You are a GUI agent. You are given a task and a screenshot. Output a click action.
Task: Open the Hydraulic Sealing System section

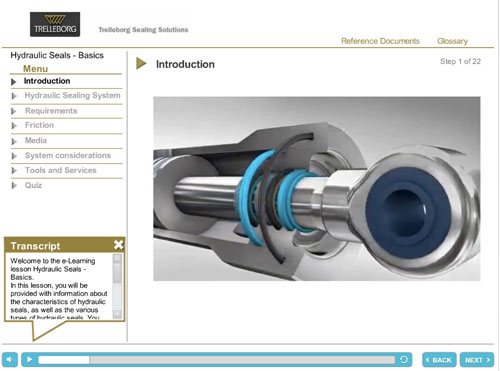pyautogui.click(x=72, y=96)
